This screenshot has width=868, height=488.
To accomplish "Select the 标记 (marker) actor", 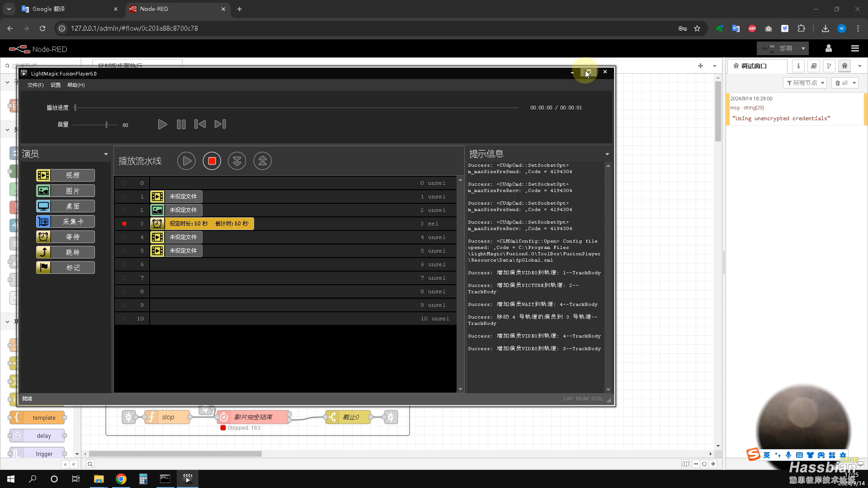I will pyautogui.click(x=66, y=267).
